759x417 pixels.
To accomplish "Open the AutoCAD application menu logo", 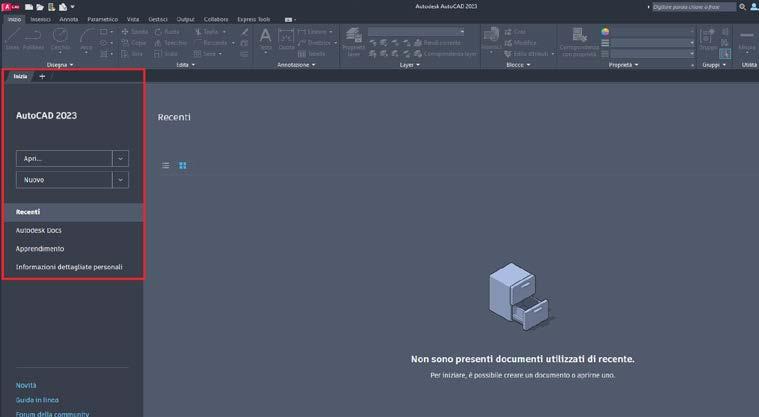I will point(11,7).
